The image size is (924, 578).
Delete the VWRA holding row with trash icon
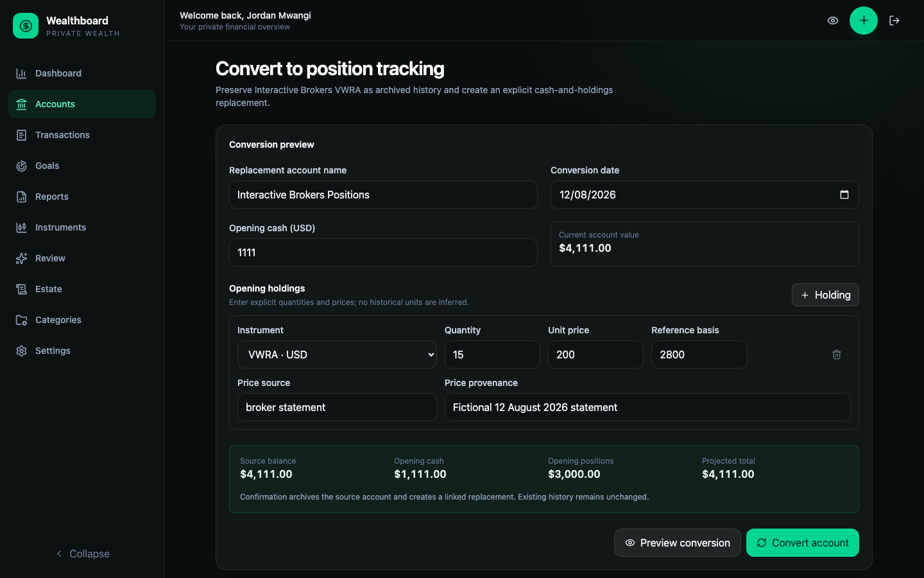click(837, 355)
